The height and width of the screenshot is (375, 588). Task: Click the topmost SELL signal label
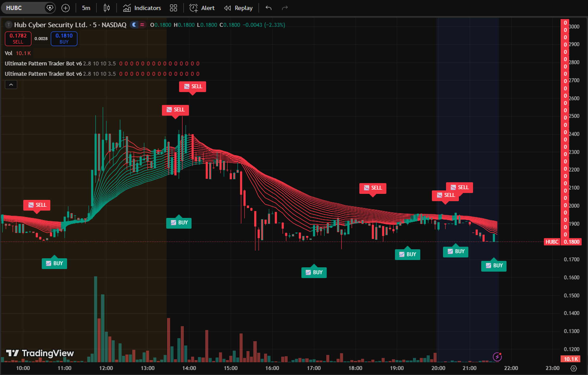click(193, 86)
